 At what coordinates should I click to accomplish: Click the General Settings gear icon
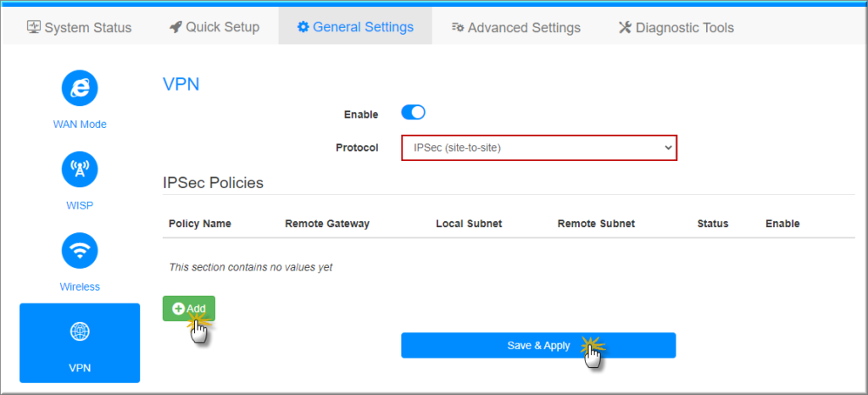point(303,27)
